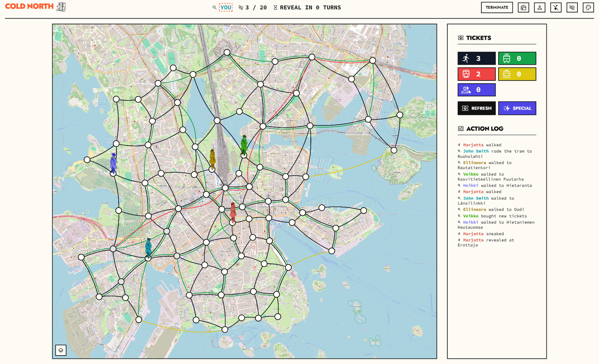The height and width of the screenshot is (364, 599).
Task: Click the TICKETS header icon
Action: pos(460,38)
